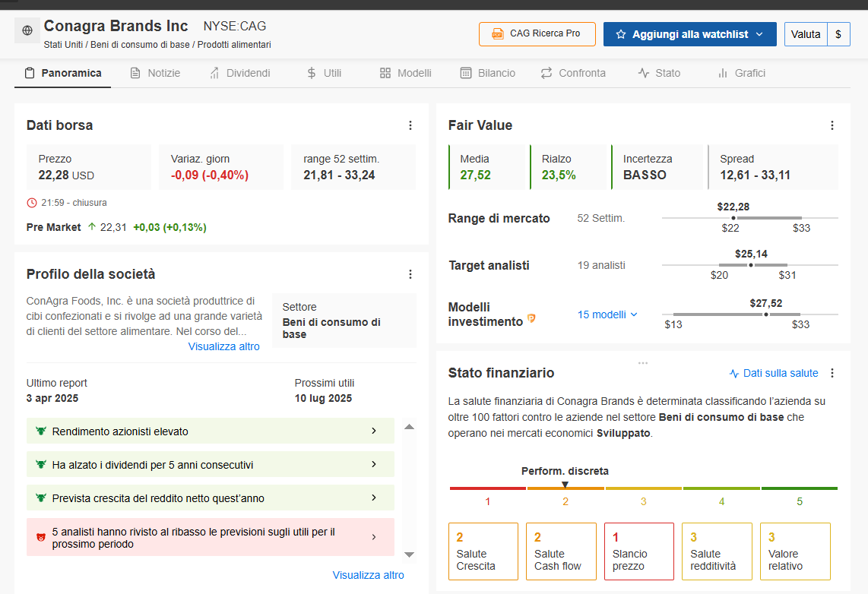Expand the 5 analisti ribasso chevron
The image size is (868, 594).
[x=374, y=537]
